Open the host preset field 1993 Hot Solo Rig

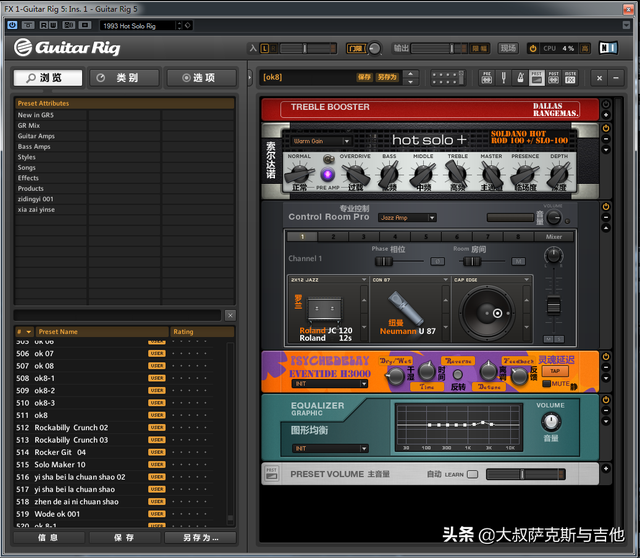click(x=137, y=26)
